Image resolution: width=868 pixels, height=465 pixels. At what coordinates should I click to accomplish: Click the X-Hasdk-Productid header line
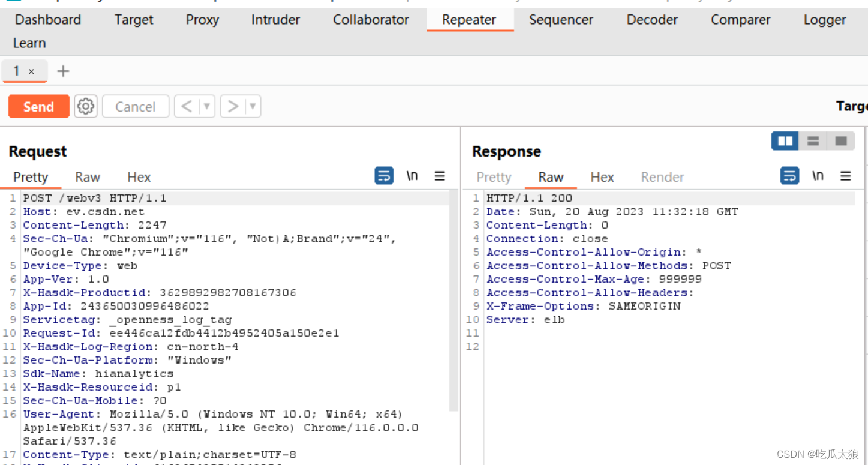[160, 293]
